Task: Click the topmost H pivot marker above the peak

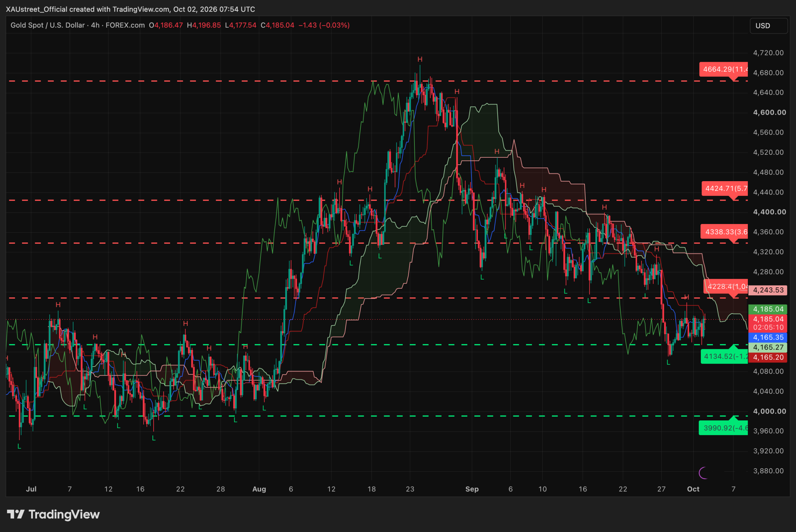Action: click(x=420, y=59)
